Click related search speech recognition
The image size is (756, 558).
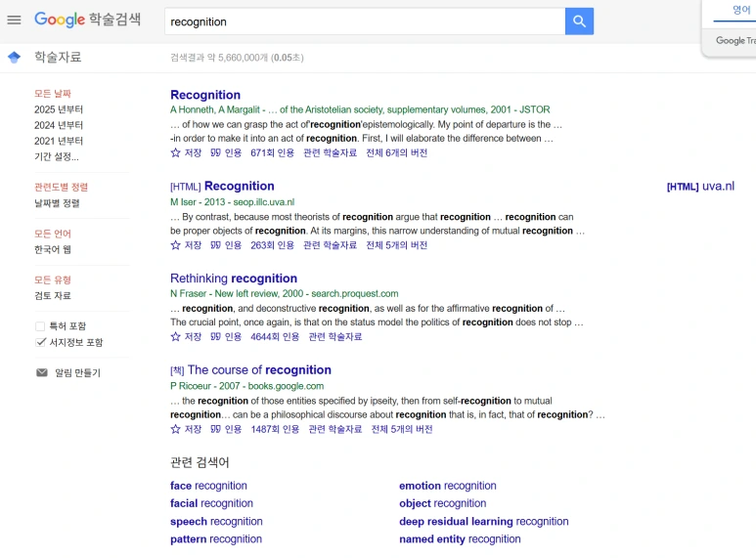pos(216,522)
